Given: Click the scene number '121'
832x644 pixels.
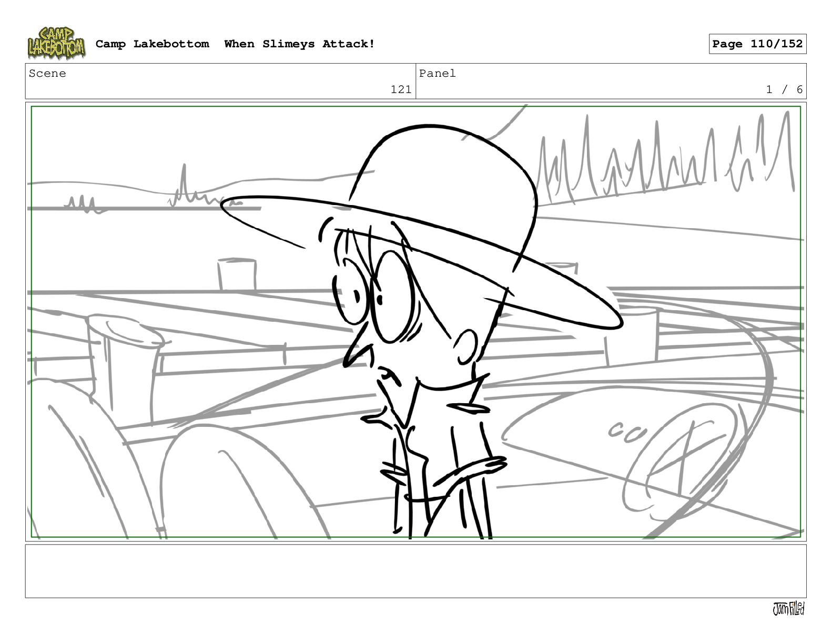Looking at the screenshot, I should click(401, 90).
